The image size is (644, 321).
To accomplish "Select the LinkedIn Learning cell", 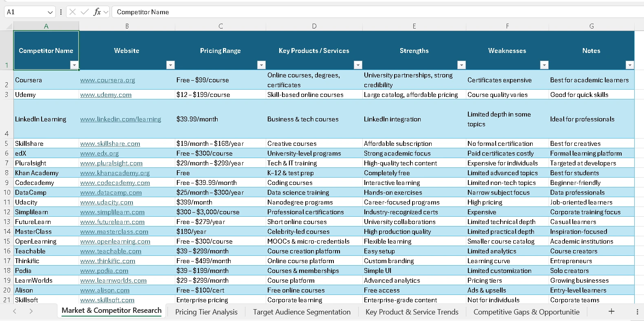I will (46, 119).
